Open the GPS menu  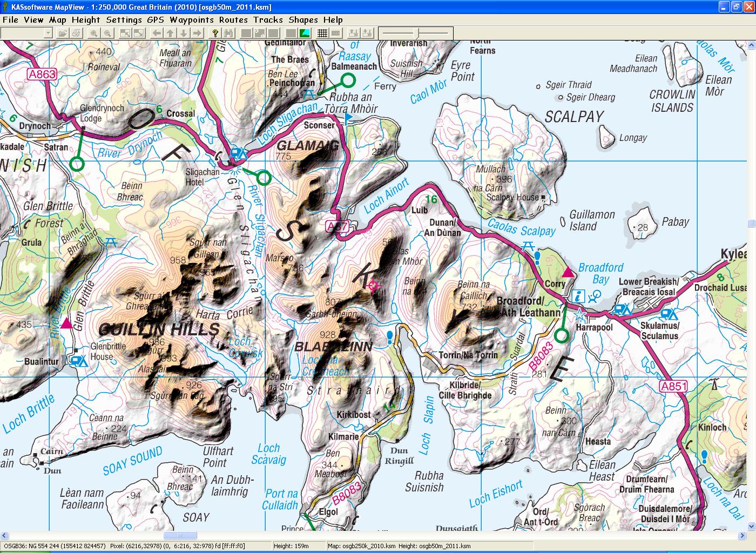(156, 20)
